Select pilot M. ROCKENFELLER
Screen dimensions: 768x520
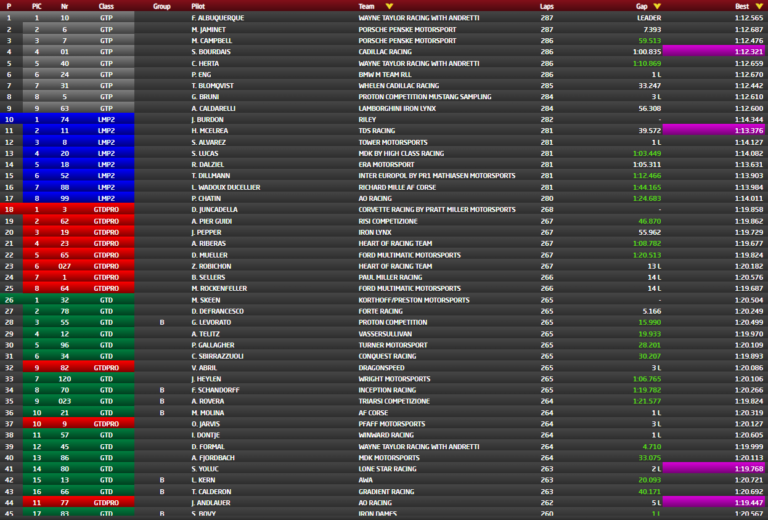click(x=219, y=288)
